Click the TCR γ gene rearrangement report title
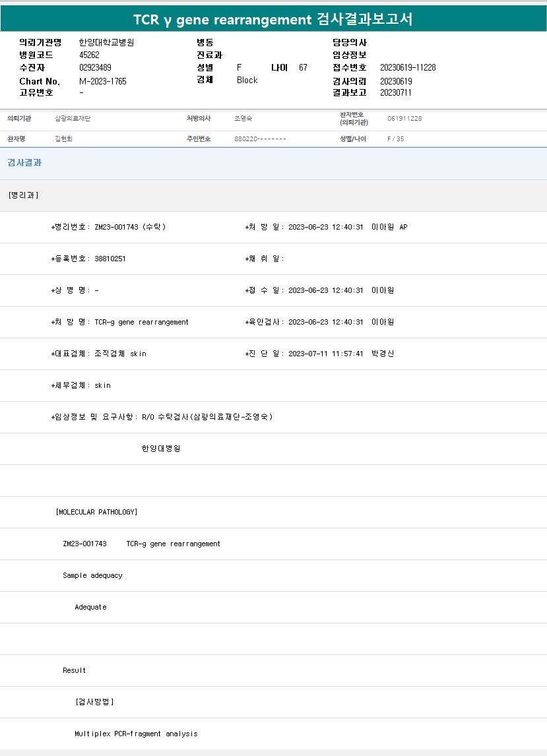 [x=273, y=19]
